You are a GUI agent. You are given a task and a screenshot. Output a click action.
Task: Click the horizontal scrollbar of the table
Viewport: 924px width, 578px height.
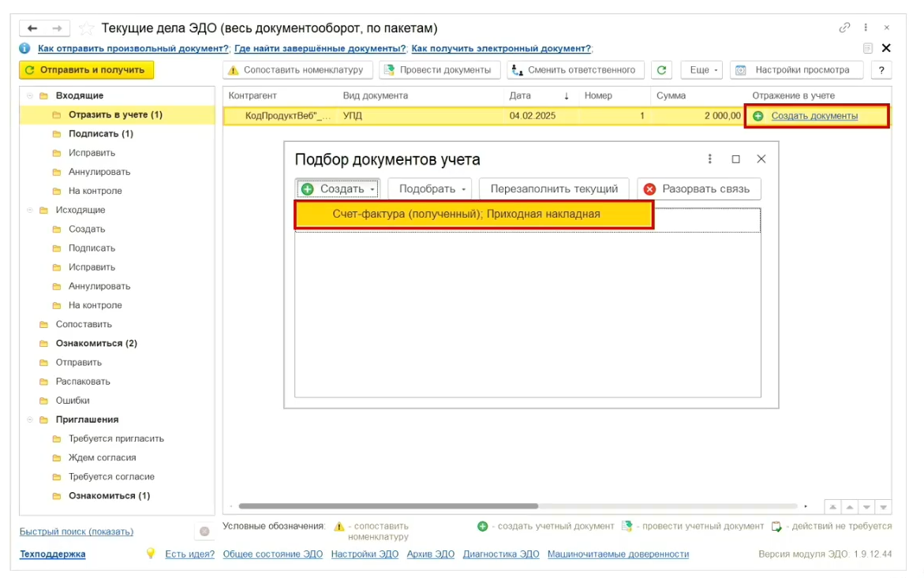(387, 506)
